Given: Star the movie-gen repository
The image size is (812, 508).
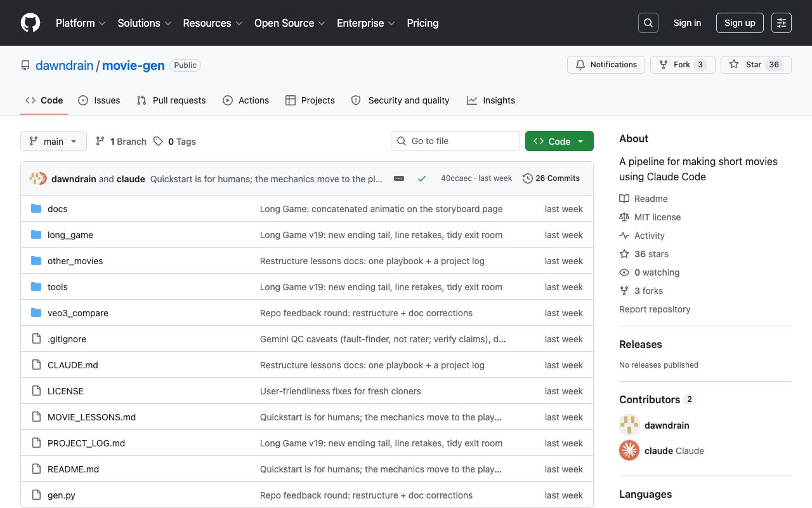Looking at the screenshot, I should [x=756, y=65].
